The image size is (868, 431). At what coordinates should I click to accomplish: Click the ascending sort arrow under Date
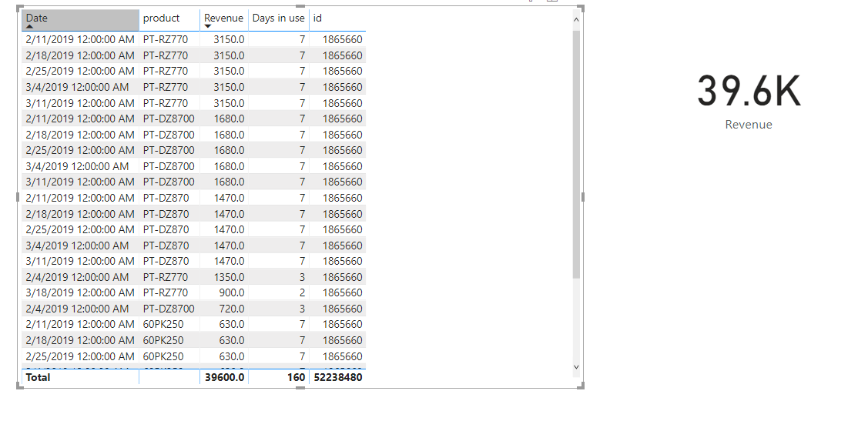(30, 27)
